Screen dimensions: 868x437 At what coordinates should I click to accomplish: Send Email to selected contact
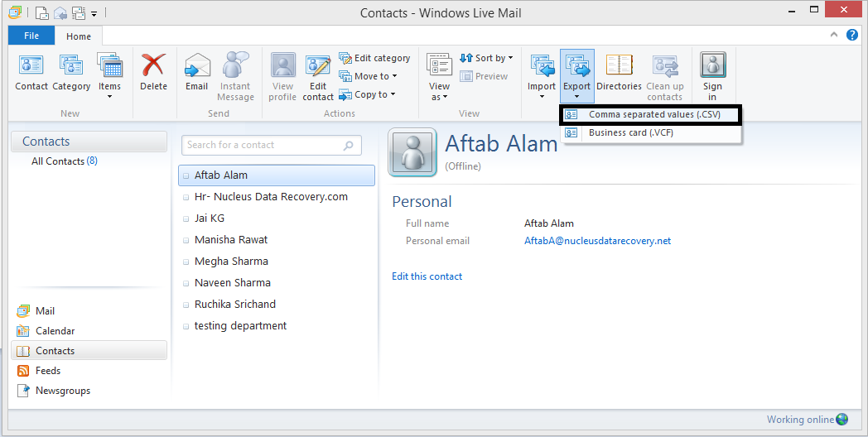click(x=196, y=73)
